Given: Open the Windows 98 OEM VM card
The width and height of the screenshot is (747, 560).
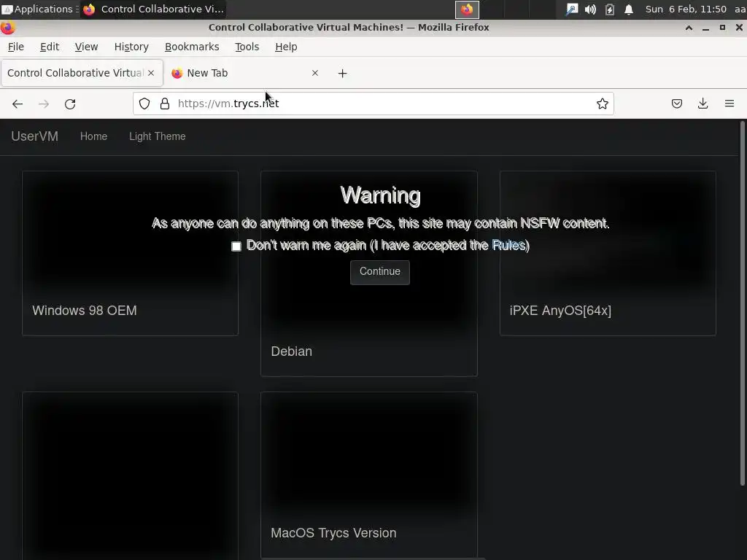Looking at the screenshot, I should click(x=130, y=253).
